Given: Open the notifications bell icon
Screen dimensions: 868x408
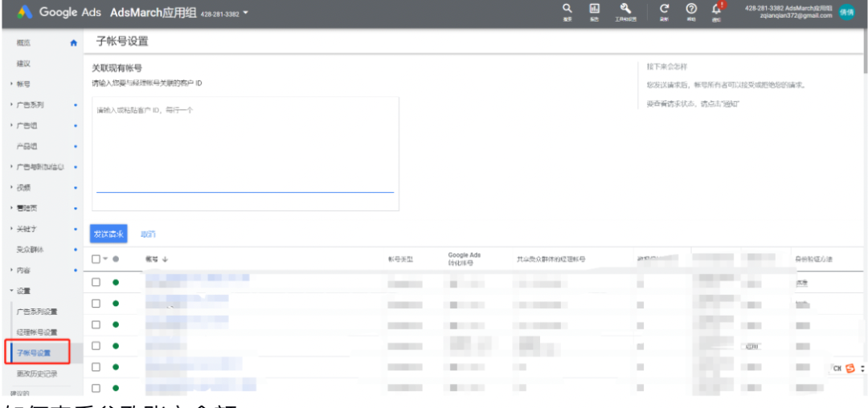Looking at the screenshot, I should [716, 10].
